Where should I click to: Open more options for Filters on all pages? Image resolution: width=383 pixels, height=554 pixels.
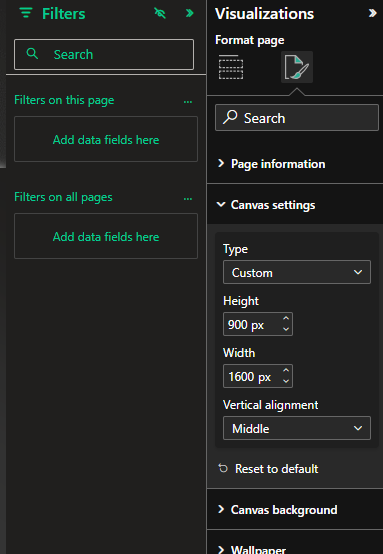click(188, 199)
